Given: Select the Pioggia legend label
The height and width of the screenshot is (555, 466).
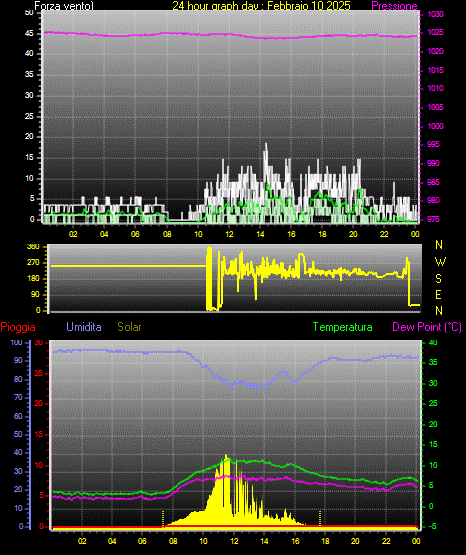Looking at the screenshot, I should pos(18,327).
